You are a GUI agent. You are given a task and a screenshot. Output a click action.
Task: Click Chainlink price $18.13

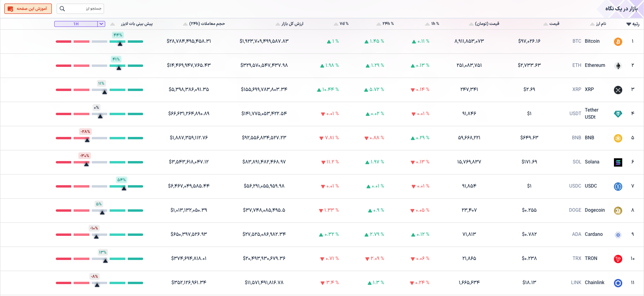click(x=529, y=283)
